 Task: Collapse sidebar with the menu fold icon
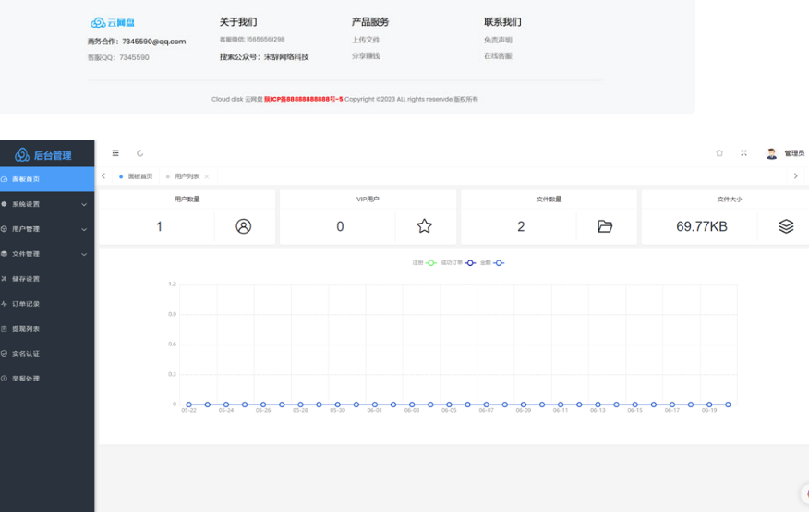pos(115,152)
